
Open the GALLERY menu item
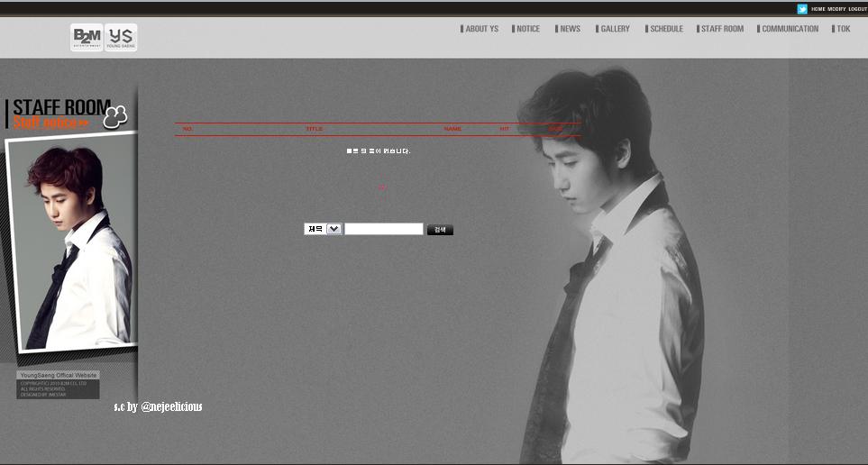(613, 29)
